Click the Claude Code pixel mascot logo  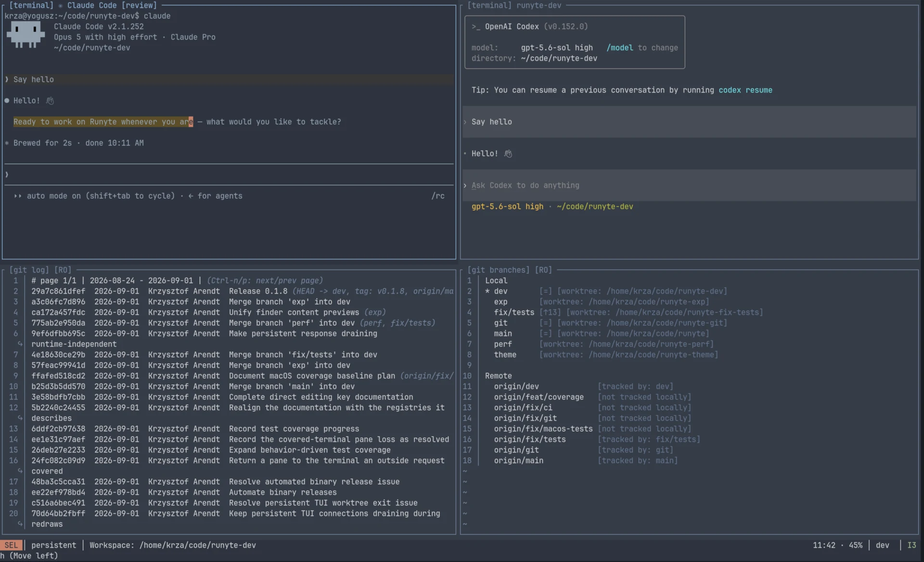(x=26, y=35)
